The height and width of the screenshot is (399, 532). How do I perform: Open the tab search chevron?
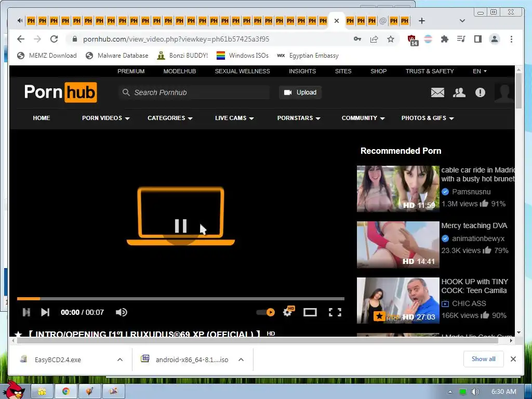(x=462, y=21)
